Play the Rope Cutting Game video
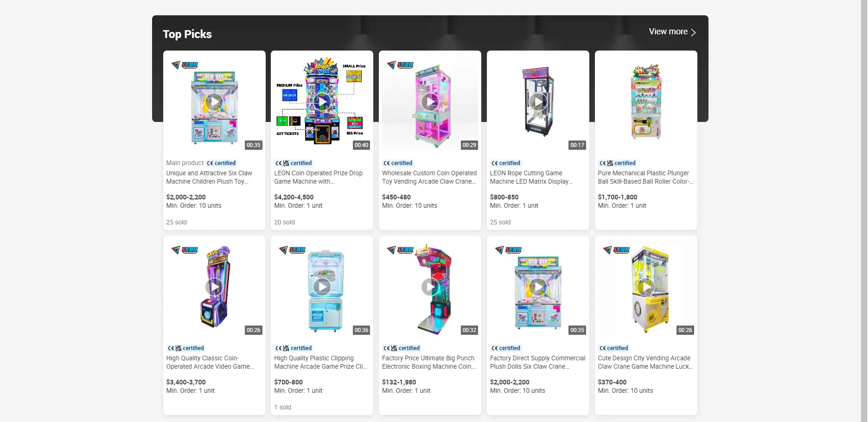 pyautogui.click(x=538, y=102)
